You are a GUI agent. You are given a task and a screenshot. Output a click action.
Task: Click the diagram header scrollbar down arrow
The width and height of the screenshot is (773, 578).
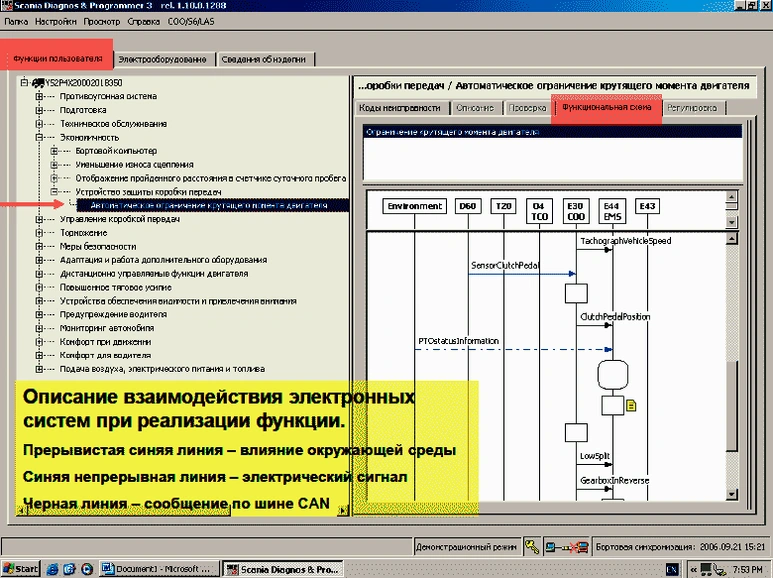point(730,223)
